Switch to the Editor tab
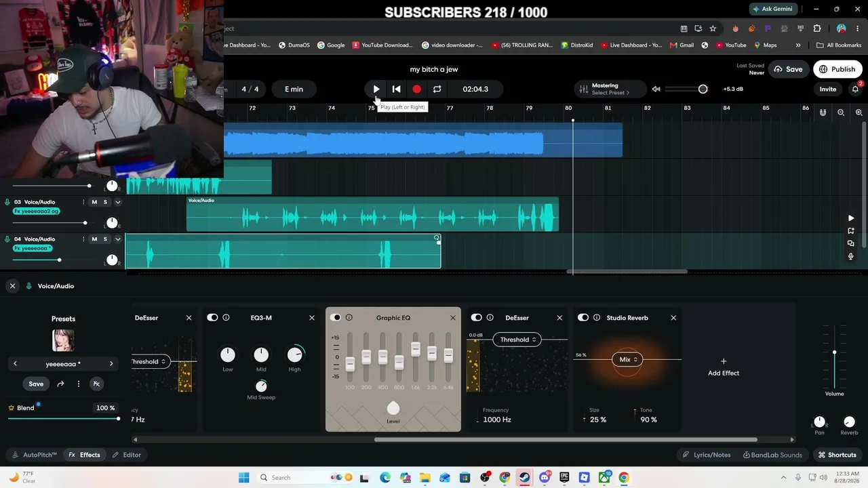 127,455
